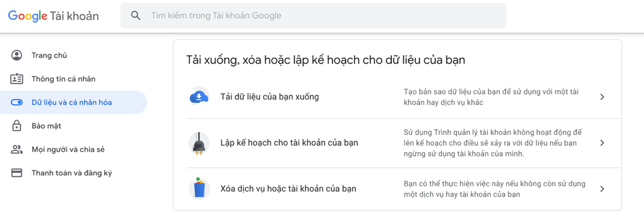Click the Thanh toán và đăng ký card icon
Screen dimensions: 644x220
16,173
